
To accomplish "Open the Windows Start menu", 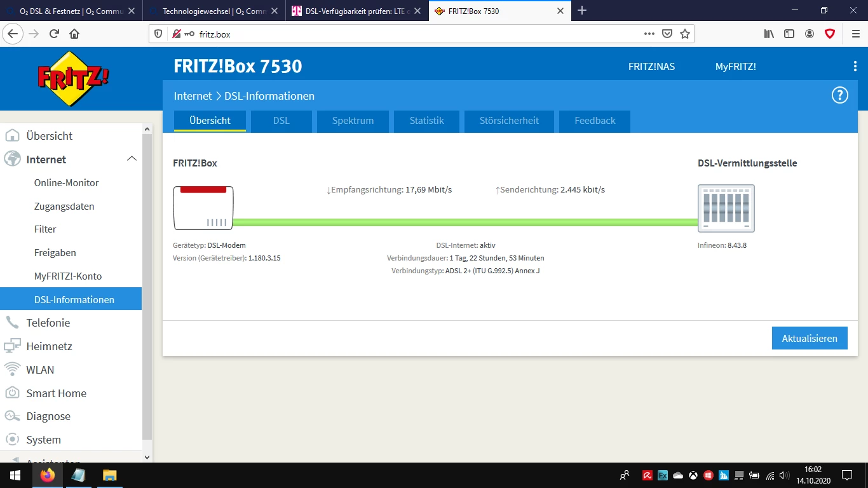I will (15, 475).
